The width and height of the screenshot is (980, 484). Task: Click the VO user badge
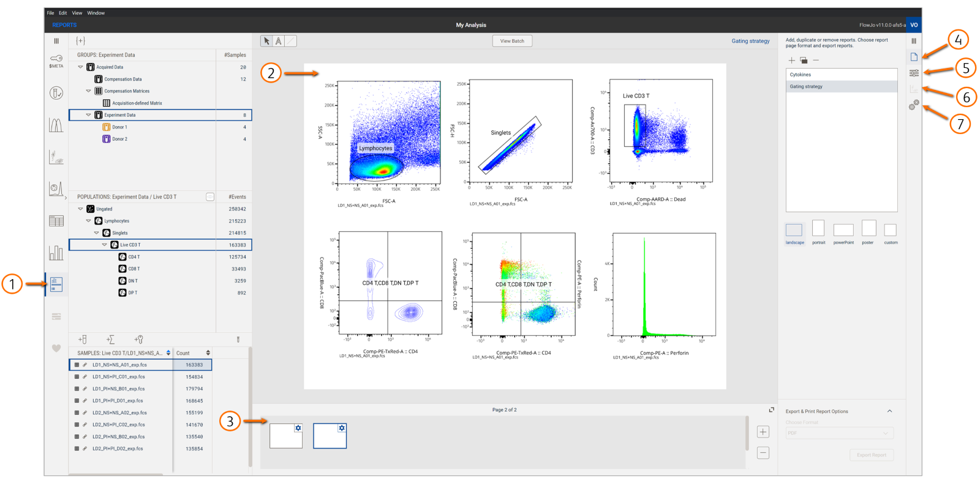pyautogui.click(x=914, y=25)
